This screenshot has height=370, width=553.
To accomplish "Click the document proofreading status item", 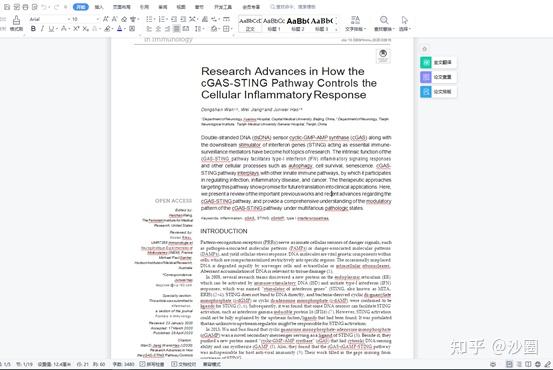I will point(183,364).
